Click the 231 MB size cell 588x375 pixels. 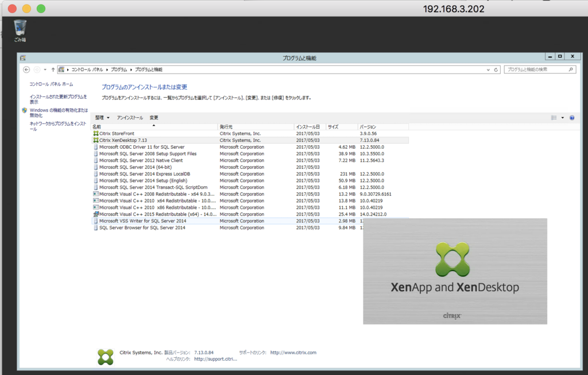pyautogui.click(x=347, y=174)
